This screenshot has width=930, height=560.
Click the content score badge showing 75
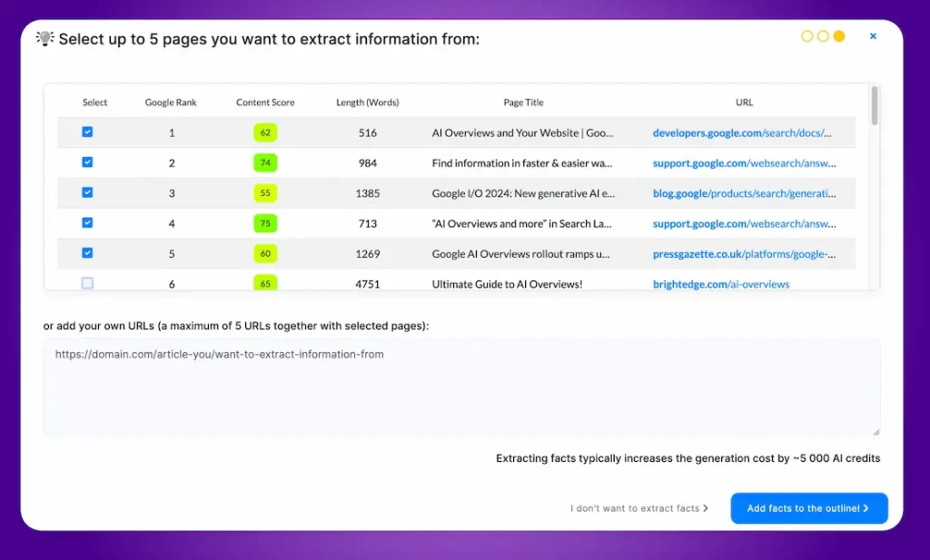[265, 223]
